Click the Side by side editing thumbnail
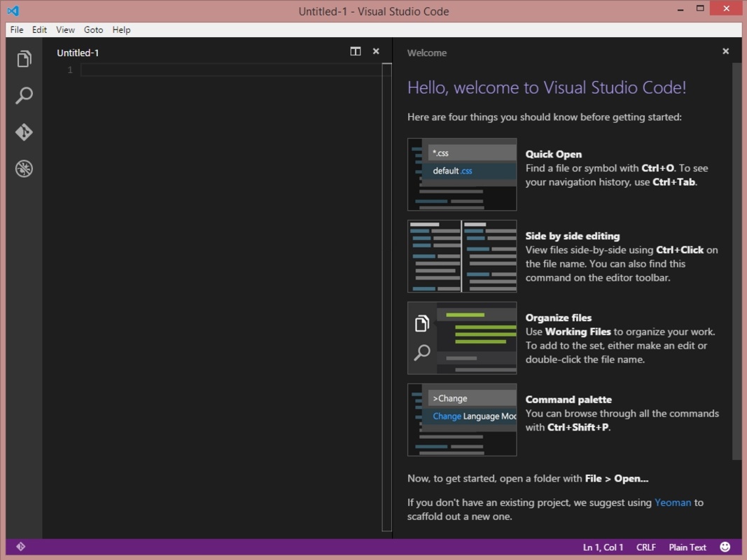The image size is (747, 560). click(462, 256)
